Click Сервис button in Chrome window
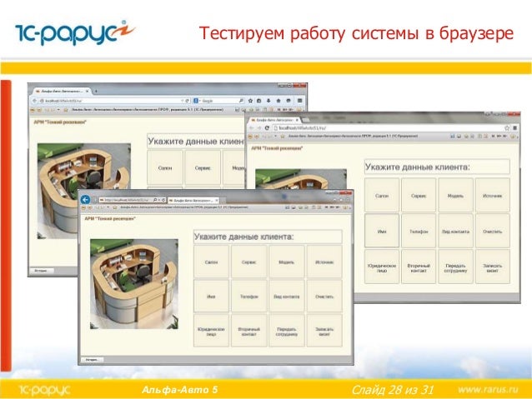The height and width of the screenshot is (399, 532). pyautogui.click(x=419, y=195)
